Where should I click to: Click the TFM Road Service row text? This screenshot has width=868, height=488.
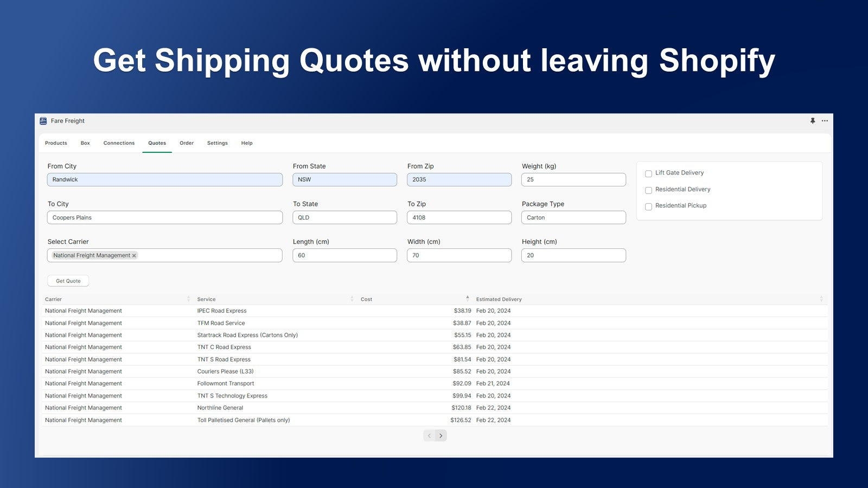(x=221, y=323)
